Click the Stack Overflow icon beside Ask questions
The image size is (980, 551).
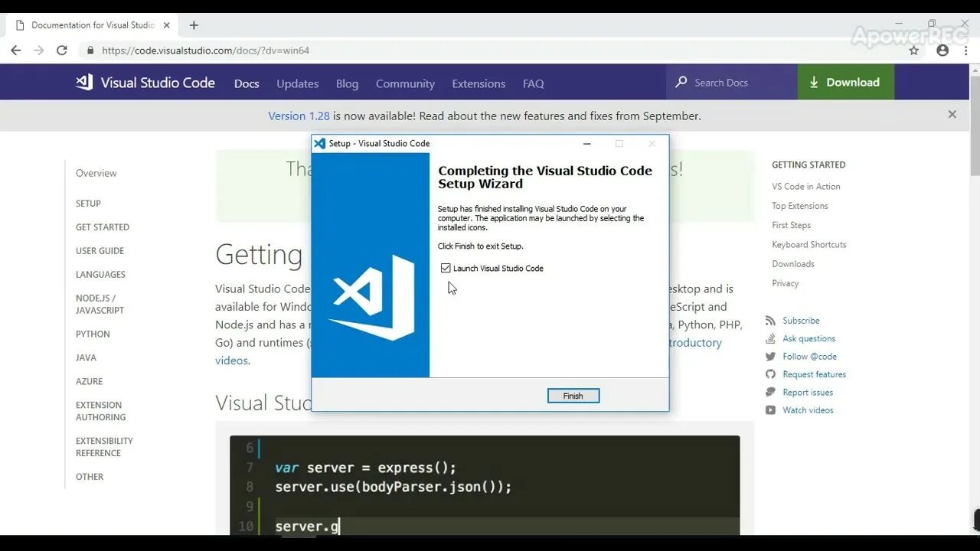(x=770, y=338)
